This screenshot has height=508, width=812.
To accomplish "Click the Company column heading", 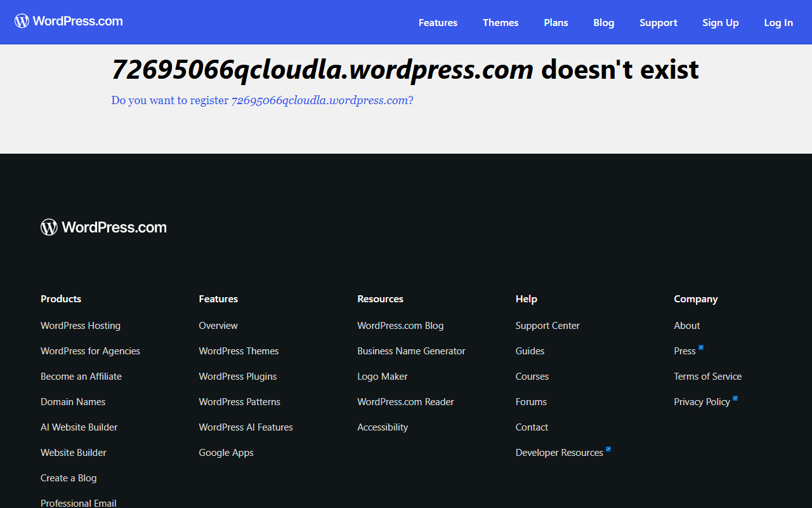I will (x=696, y=299).
